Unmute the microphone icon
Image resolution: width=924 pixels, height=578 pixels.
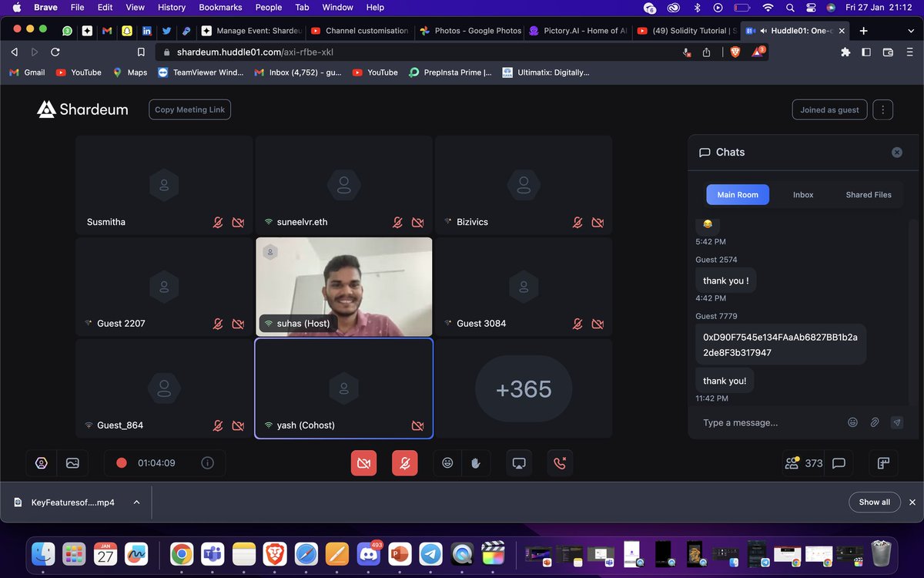pos(404,462)
